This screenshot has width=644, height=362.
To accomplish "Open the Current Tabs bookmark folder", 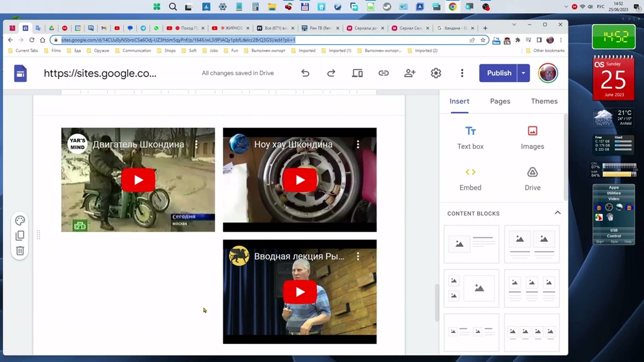I will pyautogui.click(x=23, y=50).
